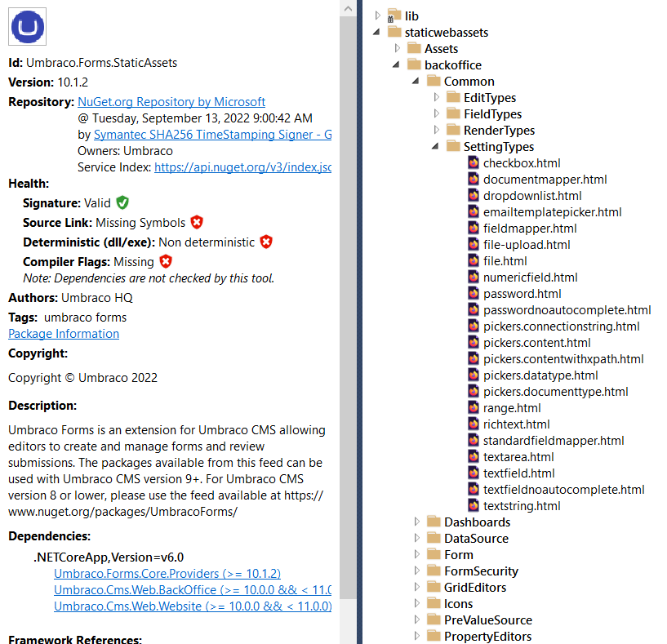Expand the Assets folder node

coord(397,48)
